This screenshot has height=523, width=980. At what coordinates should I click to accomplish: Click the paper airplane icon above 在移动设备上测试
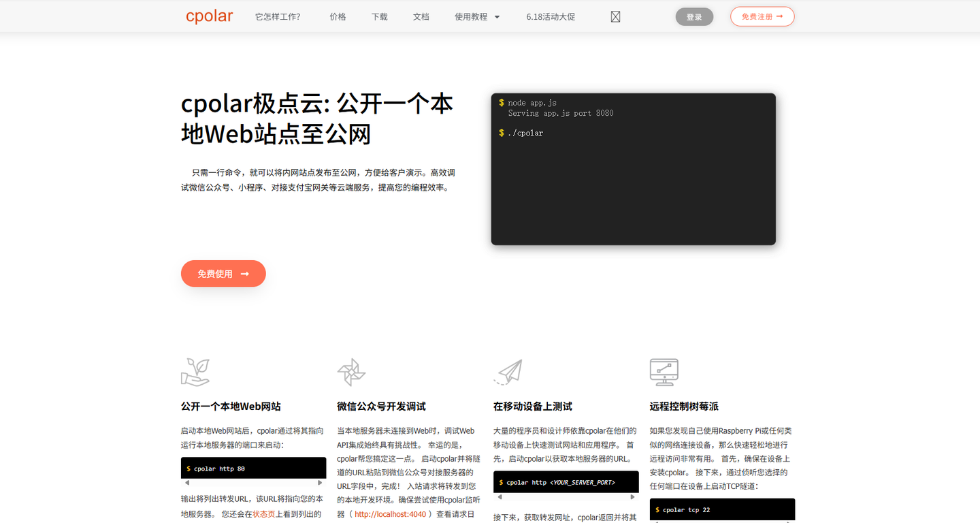click(508, 371)
